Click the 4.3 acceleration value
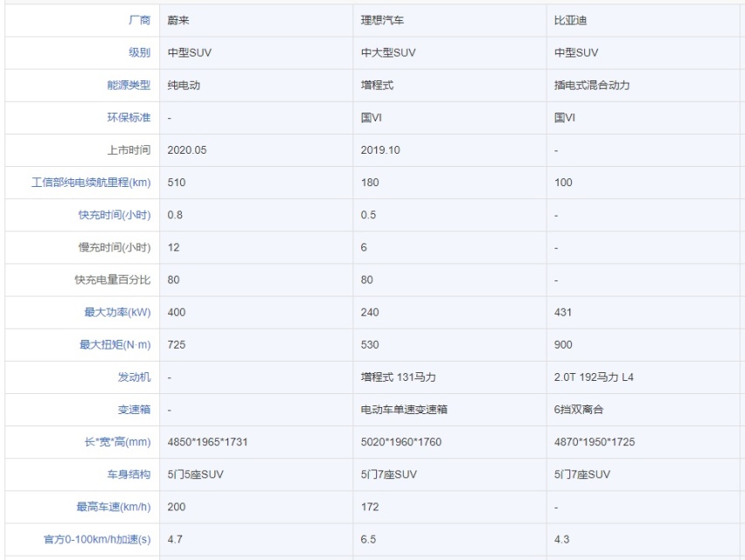The height and width of the screenshot is (560, 745). point(561,540)
